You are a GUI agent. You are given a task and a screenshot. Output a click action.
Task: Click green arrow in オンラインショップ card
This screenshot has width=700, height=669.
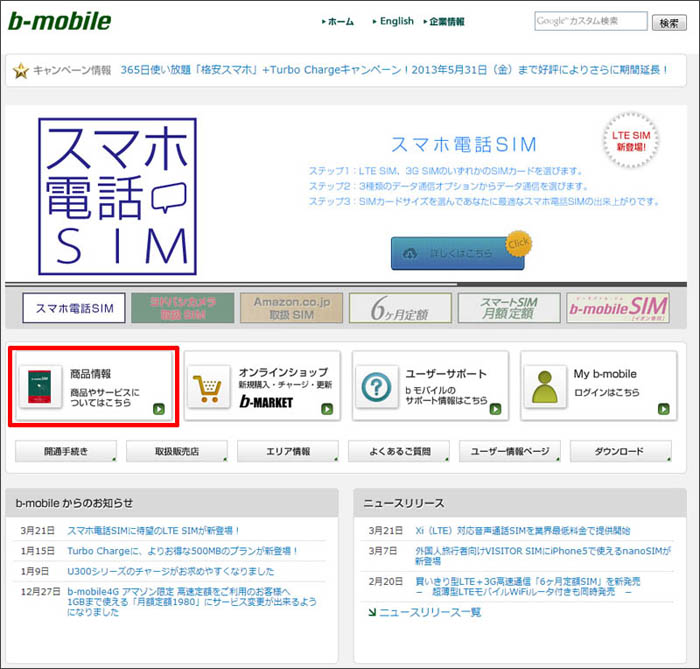click(x=327, y=409)
